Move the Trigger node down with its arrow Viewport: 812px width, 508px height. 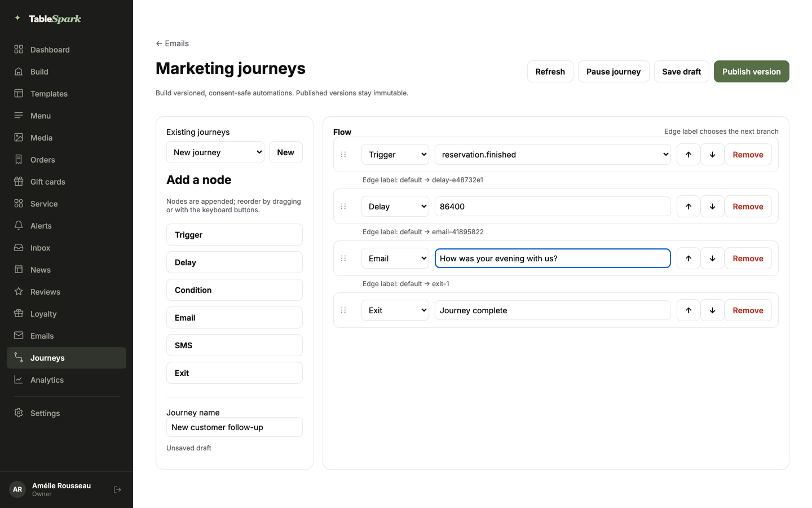[x=712, y=155]
